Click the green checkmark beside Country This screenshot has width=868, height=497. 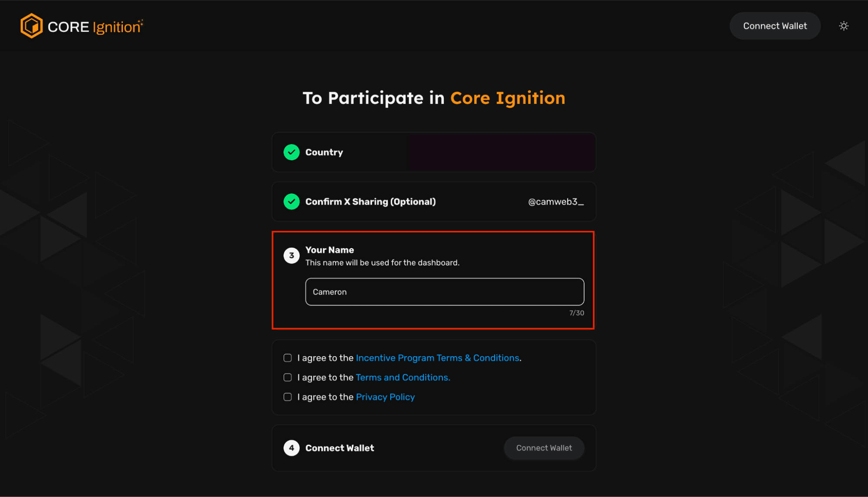pos(291,152)
